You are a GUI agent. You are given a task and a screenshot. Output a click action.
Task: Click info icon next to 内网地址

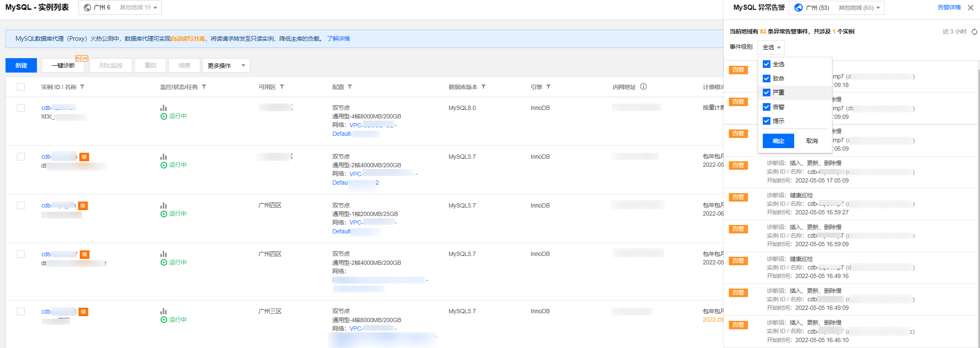pyautogui.click(x=644, y=87)
